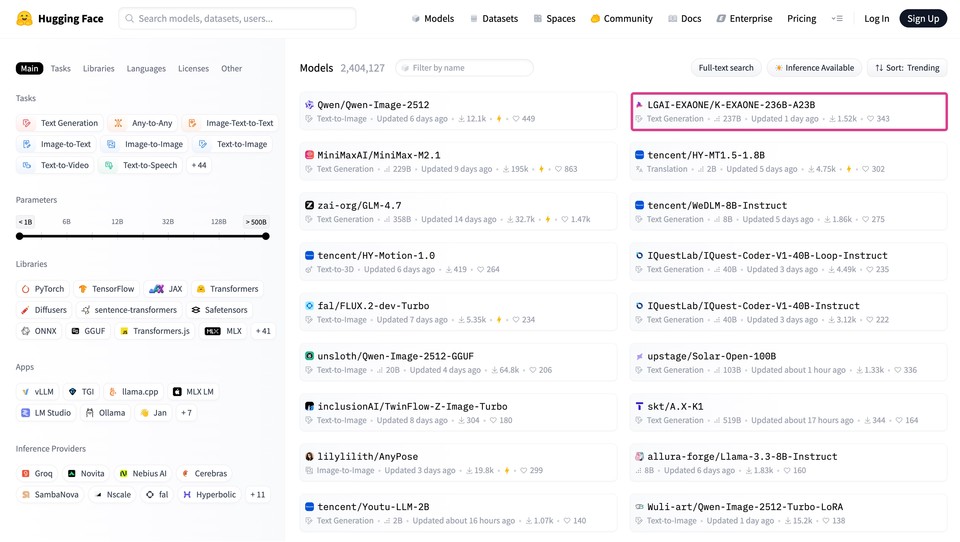Click the tencent avatar beside HY-MT1.5-1.8B

pos(639,155)
